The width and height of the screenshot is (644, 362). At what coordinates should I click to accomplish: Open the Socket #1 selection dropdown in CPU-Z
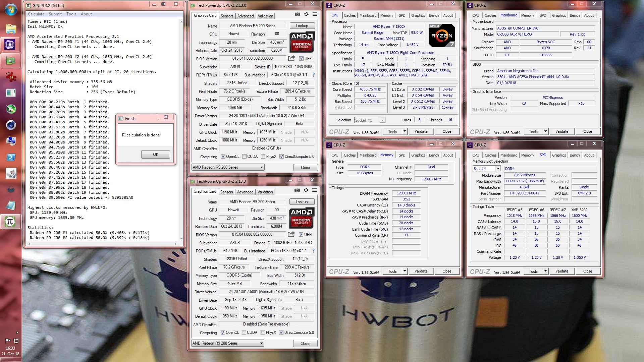pos(370,120)
